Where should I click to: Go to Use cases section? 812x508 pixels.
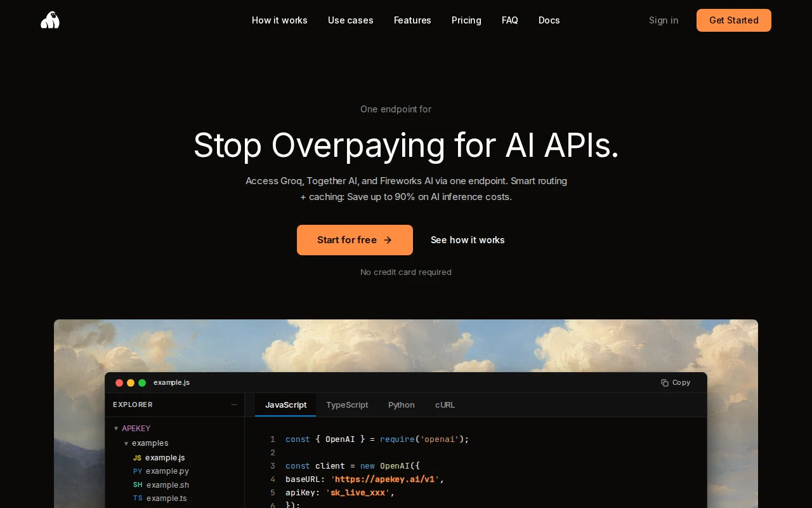[351, 20]
